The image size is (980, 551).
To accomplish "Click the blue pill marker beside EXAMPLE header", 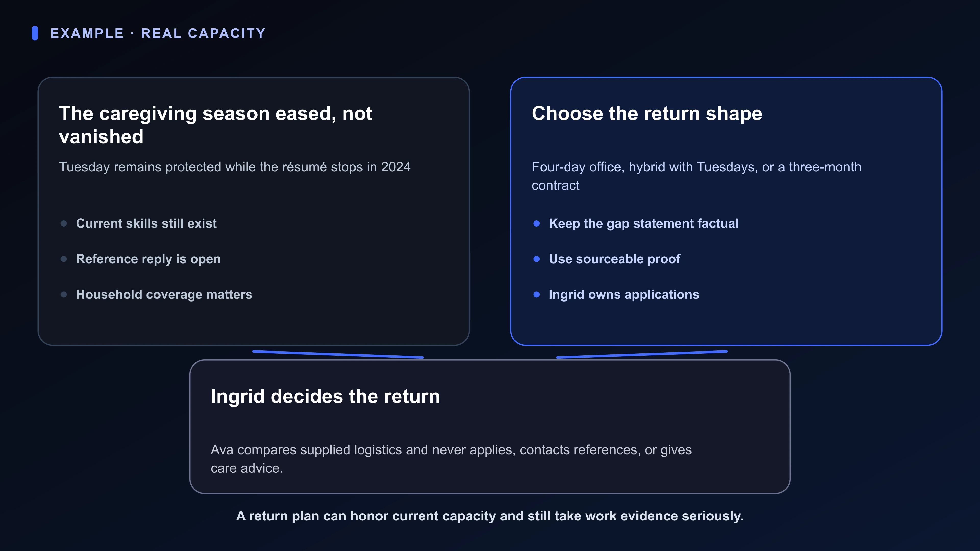I will tap(35, 33).
